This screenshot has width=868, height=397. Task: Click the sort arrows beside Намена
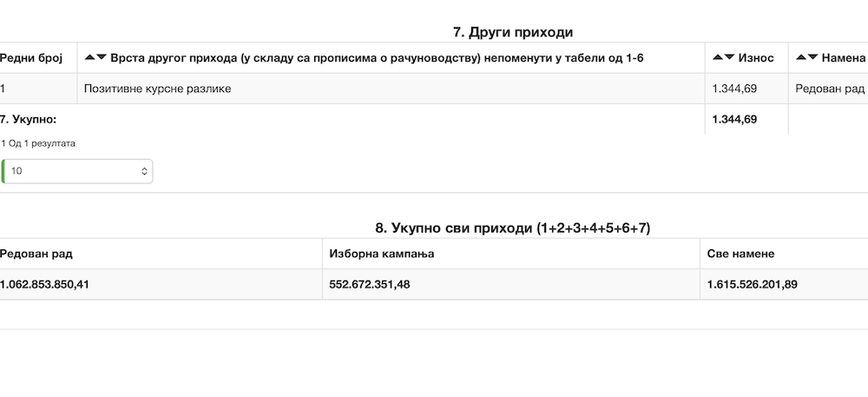coord(806,57)
